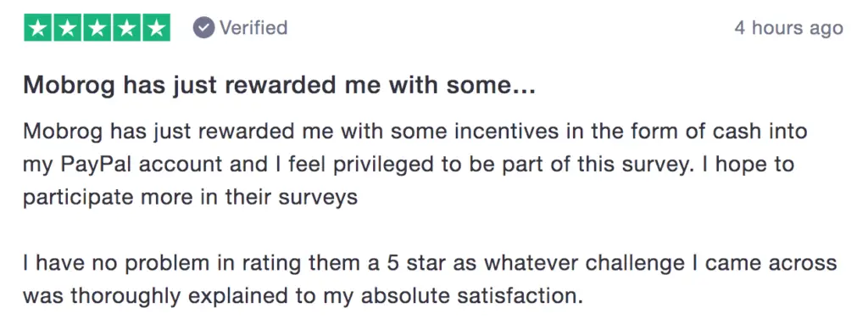Click the second green star in the rating
The height and width of the screenshot is (325, 868).
point(68,28)
